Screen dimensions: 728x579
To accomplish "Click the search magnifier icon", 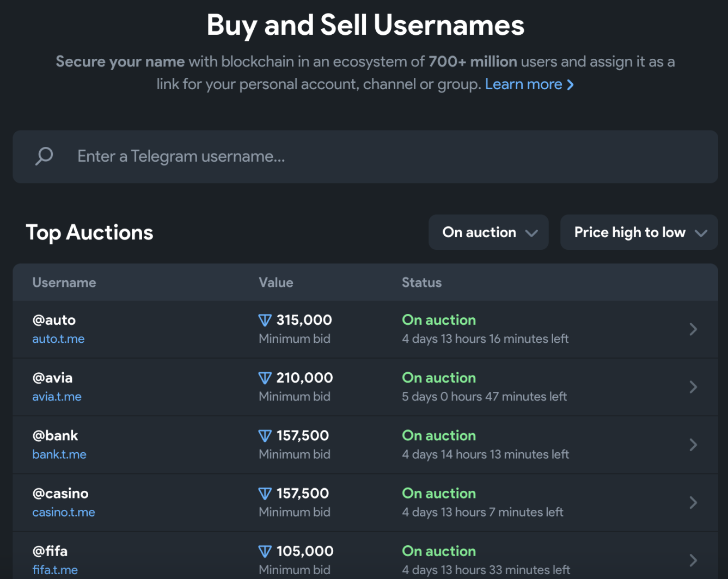I will pyautogui.click(x=44, y=156).
